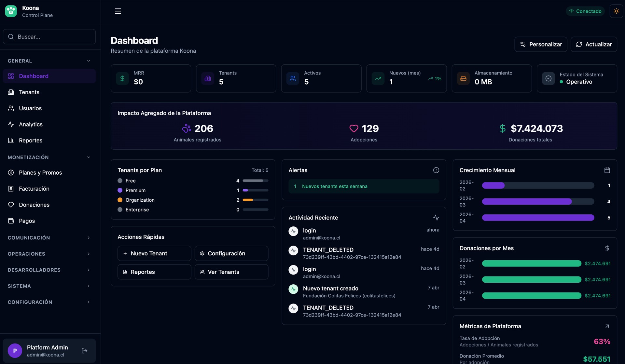The height and width of the screenshot is (364, 625).
Task: Click the Personalizar button
Action: click(541, 44)
